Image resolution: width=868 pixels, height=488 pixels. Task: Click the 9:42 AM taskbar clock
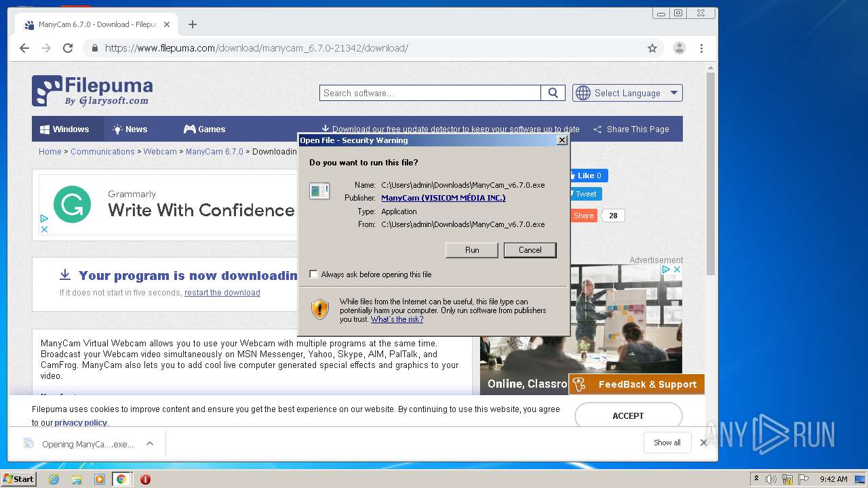(x=833, y=479)
